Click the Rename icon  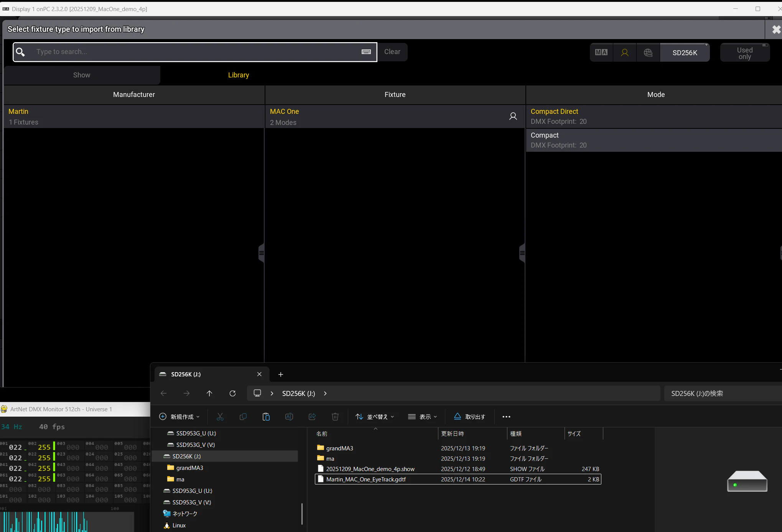[289, 417]
